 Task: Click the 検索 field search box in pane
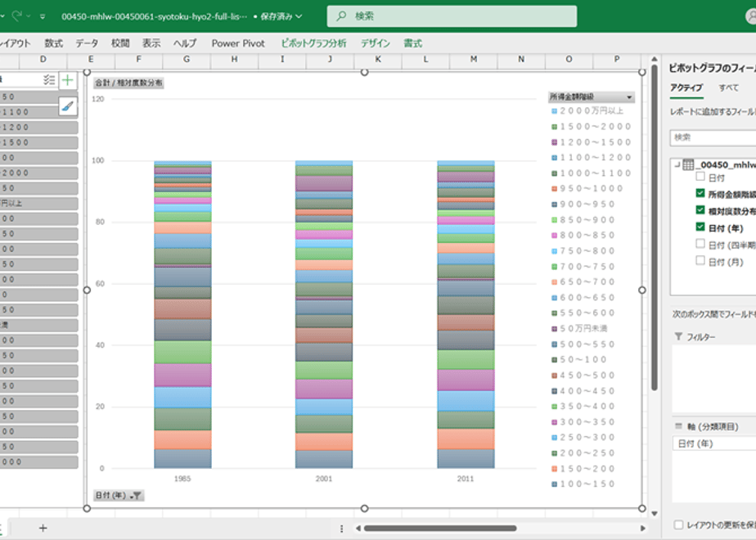click(713, 137)
